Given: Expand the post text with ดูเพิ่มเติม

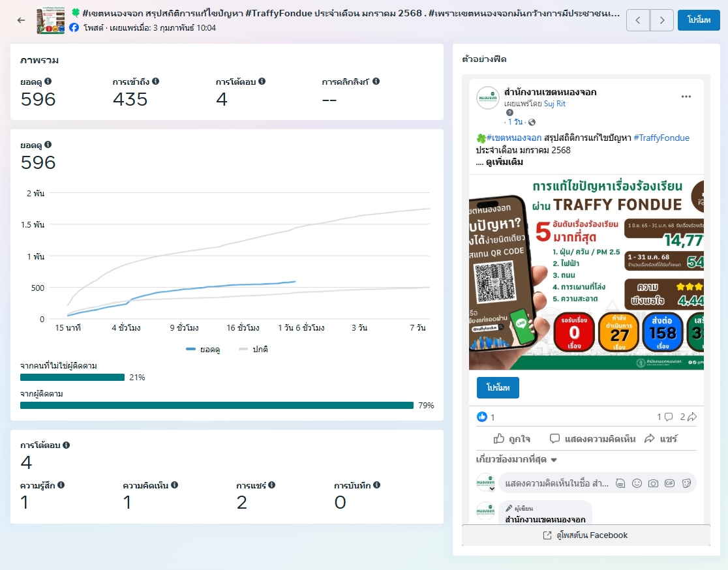Looking at the screenshot, I should pyautogui.click(x=505, y=162).
